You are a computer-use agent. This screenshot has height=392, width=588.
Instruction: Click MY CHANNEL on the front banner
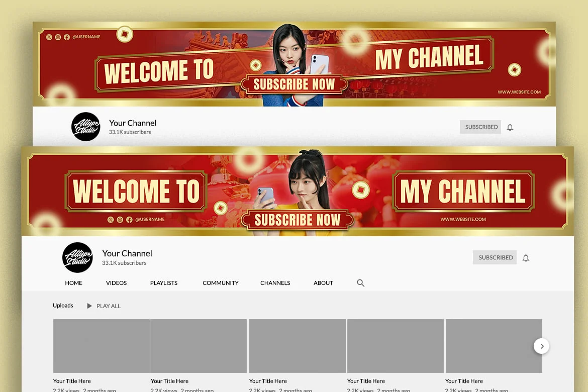point(463,191)
